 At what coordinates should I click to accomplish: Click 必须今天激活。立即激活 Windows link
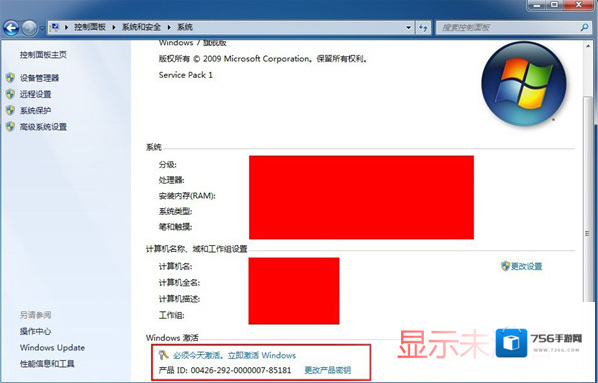234,356
